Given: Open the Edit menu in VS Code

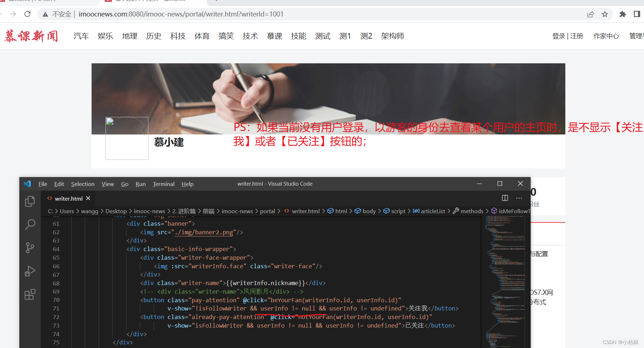Looking at the screenshot, I should (x=59, y=184).
